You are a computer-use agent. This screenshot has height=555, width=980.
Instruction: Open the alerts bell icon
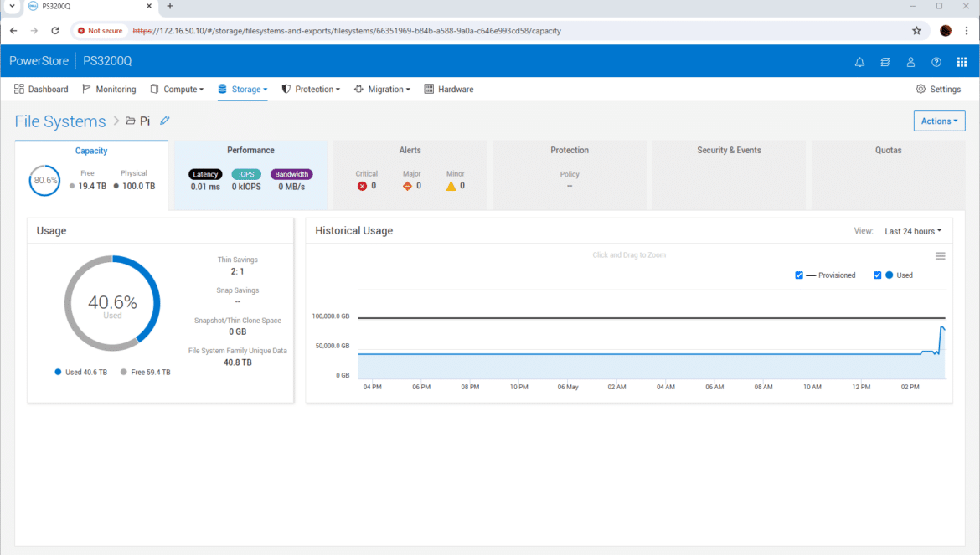859,62
